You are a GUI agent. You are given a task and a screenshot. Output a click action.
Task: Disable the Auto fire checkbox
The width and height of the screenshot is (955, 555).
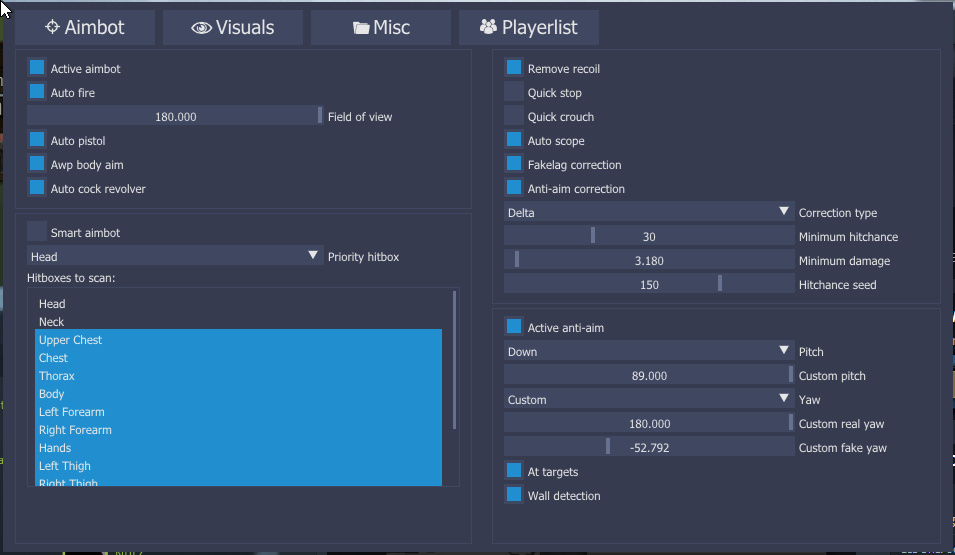click(37, 92)
